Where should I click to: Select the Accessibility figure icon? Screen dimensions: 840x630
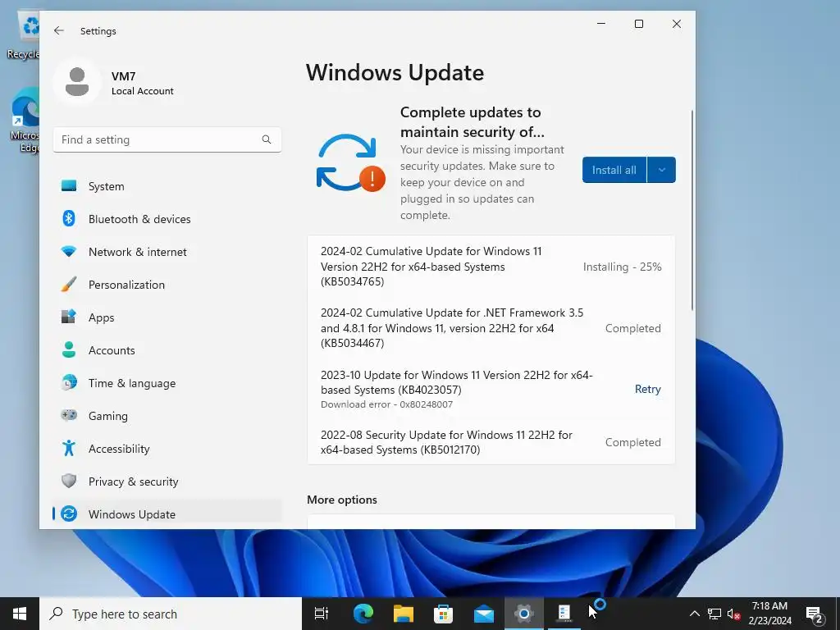(x=69, y=448)
